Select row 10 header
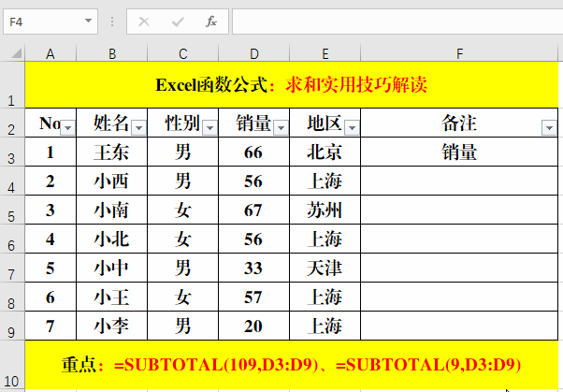The image size is (563, 392). pyautogui.click(x=12, y=365)
